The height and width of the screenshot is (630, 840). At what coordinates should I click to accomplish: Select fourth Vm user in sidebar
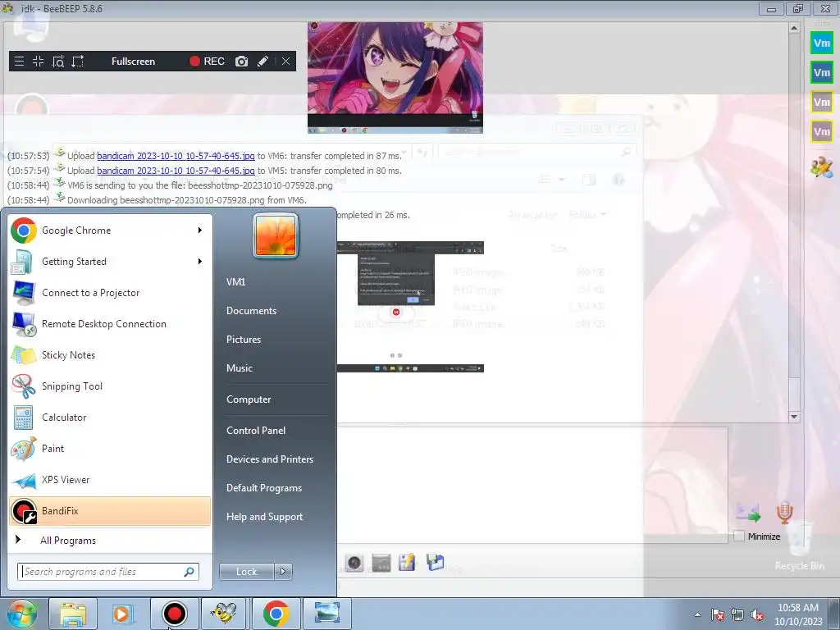pyautogui.click(x=821, y=131)
